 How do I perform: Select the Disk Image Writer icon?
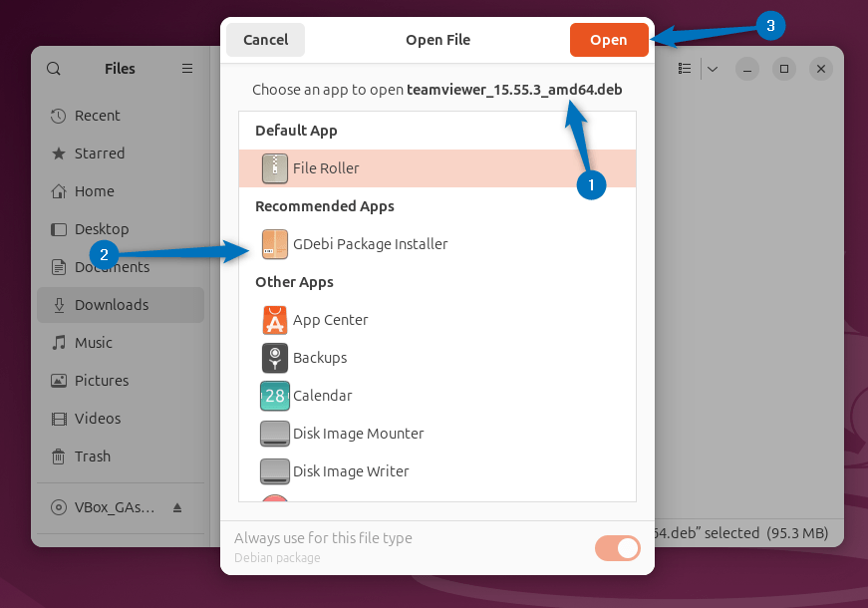coord(274,470)
